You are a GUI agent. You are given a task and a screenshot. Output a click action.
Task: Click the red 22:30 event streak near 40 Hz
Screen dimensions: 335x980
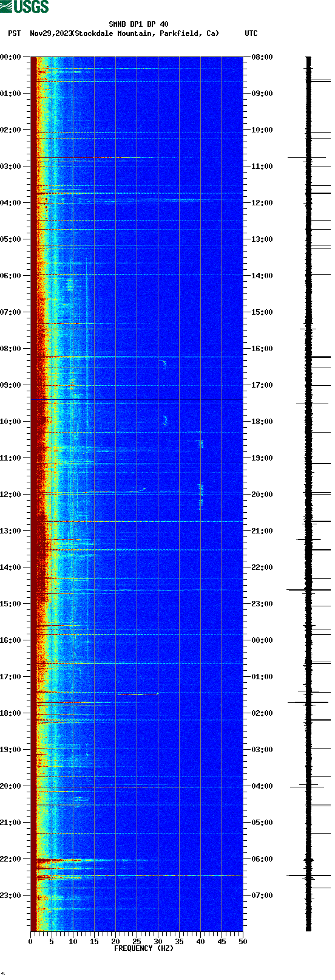(x=200, y=875)
